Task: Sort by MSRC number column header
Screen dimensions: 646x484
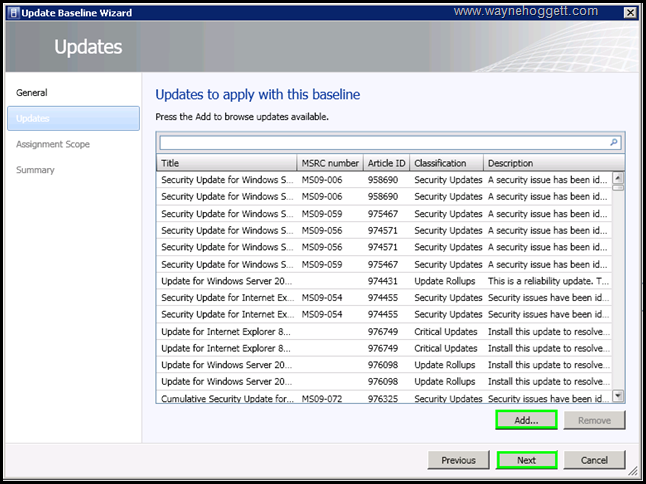Action: [330, 163]
